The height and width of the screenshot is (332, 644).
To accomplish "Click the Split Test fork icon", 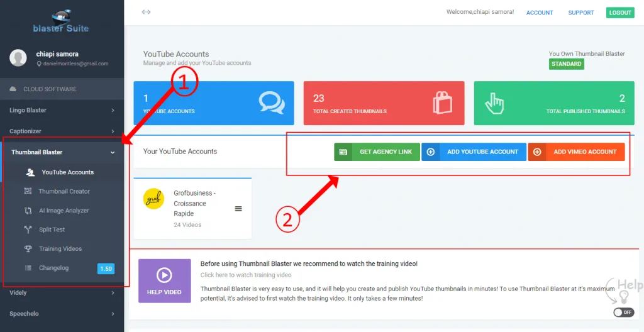I will 28,230.
